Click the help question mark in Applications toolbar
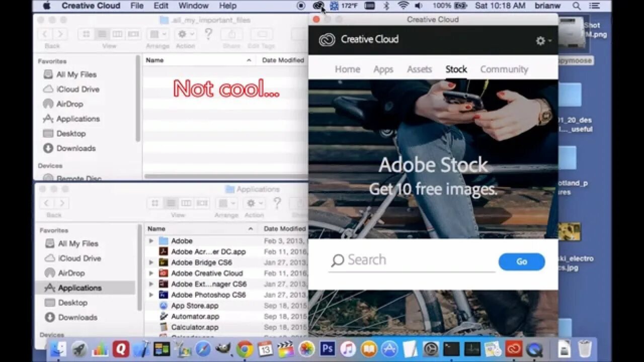Viewport: 644px width, 362px height. pyautogui.click(x=277, y=203)
